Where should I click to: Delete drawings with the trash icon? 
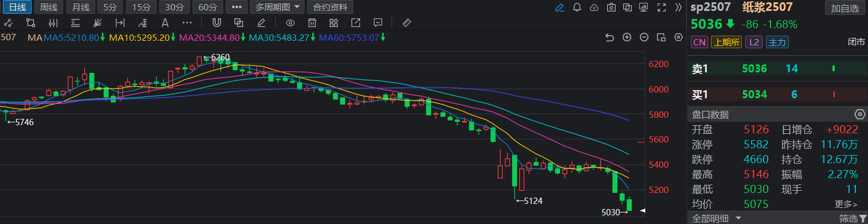point(312,23)
